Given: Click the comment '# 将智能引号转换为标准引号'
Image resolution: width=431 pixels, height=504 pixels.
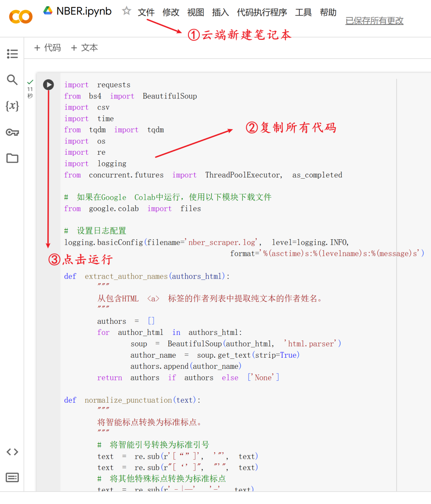Looking at the screenshot, I should point(153,445).
